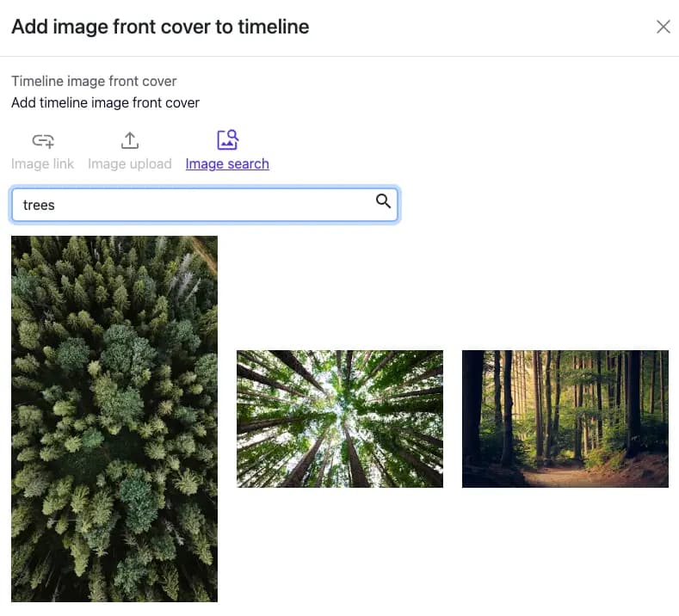679x616 pixels.
Task: Click the blank space inside the search box
Action: coord(215,206)
